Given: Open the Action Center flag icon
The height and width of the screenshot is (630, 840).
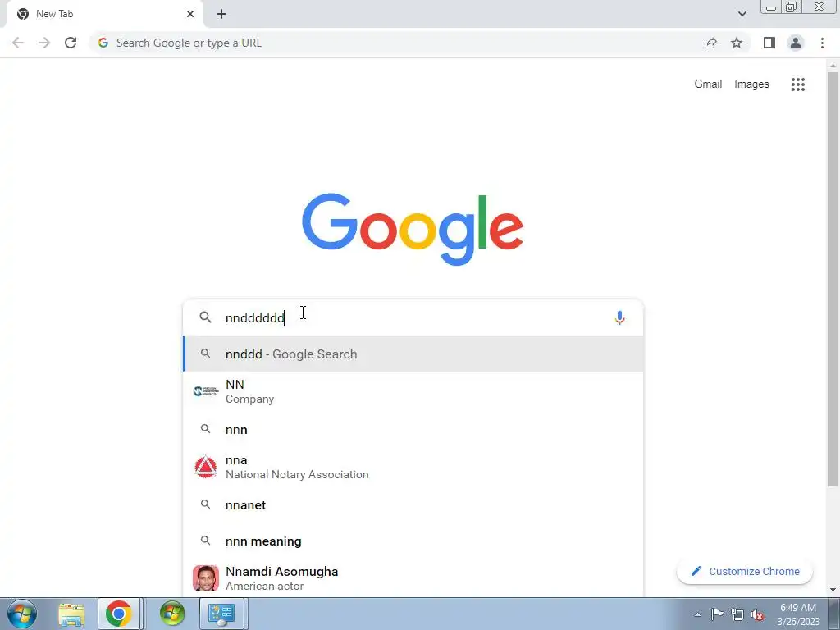Looking at the screenshot, I should [717, 614].
